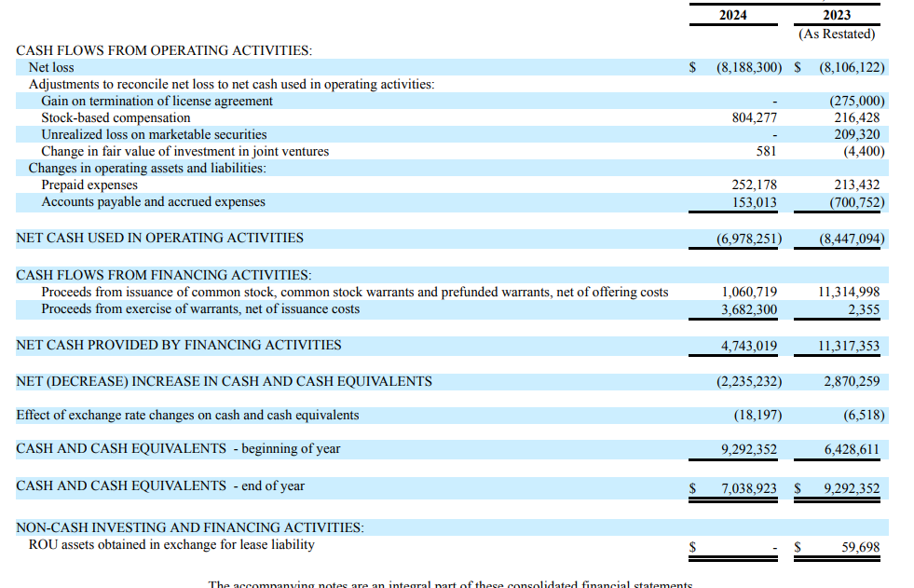This screenshot has height=588, width=914.
Task: Click the 209,320 value
Action: tap(857, 134)
